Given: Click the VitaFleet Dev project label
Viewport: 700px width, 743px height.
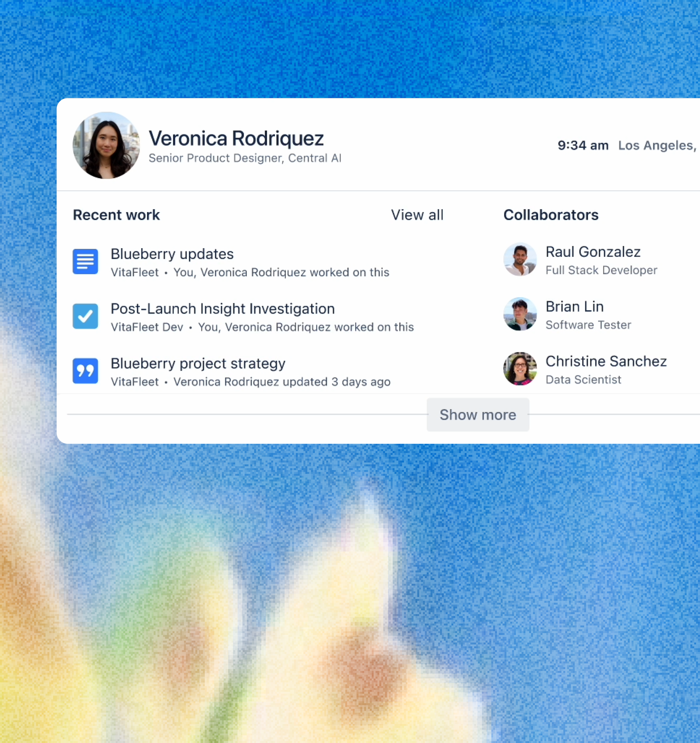Looking at the screenshot, I should click(147, 327).
